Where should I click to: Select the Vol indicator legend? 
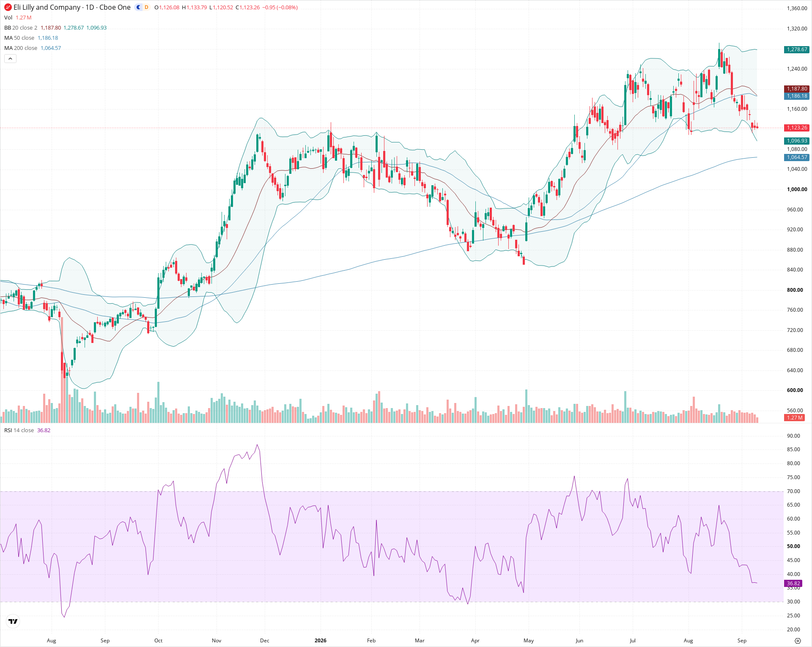click(x=8, y=17)
